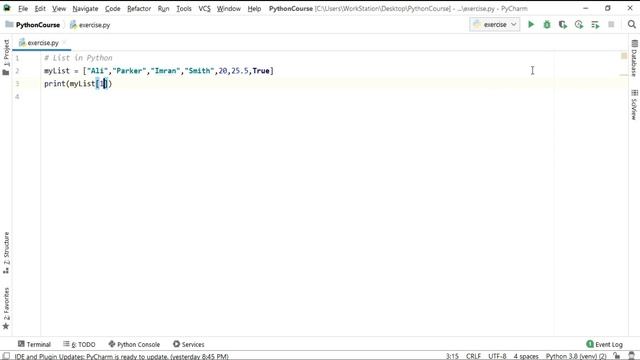Click line number 4 in gutter
The image size is (640, 360).
pos(17,97)
